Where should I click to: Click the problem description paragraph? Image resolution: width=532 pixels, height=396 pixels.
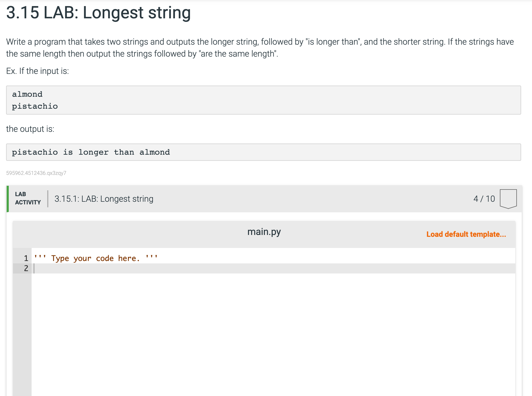pyautogui.click(x=260, y=47)
